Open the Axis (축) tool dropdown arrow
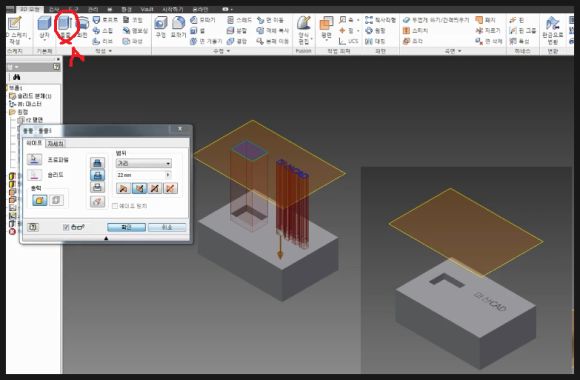This screenshot has height=380, width=580. pyautogui.click(x=358, y=20)
